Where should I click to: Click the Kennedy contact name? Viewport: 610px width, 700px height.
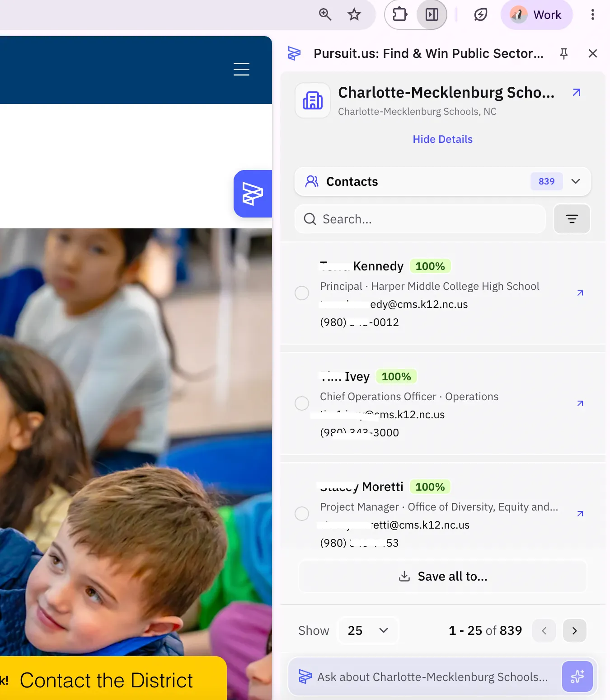pos(361,266)
